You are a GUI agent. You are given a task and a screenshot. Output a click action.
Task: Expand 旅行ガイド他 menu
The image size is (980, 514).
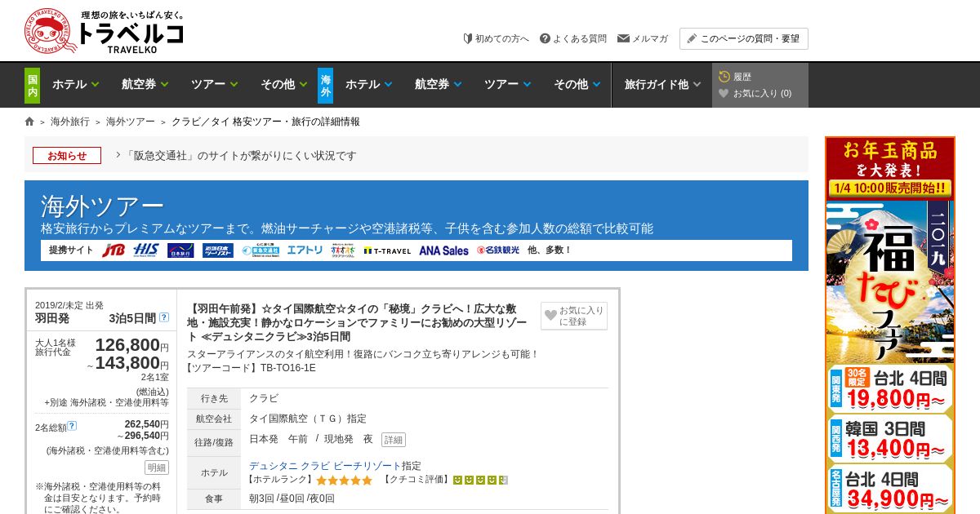(x=661, y=84)
